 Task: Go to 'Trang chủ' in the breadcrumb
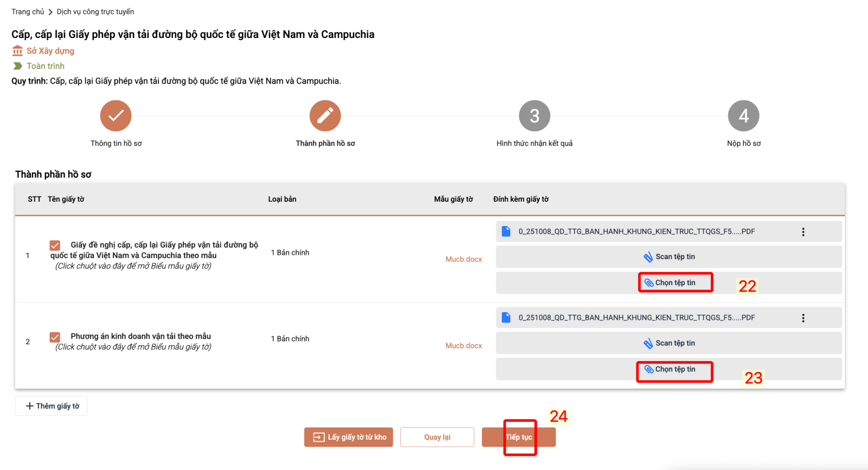(x=28, y=12)
